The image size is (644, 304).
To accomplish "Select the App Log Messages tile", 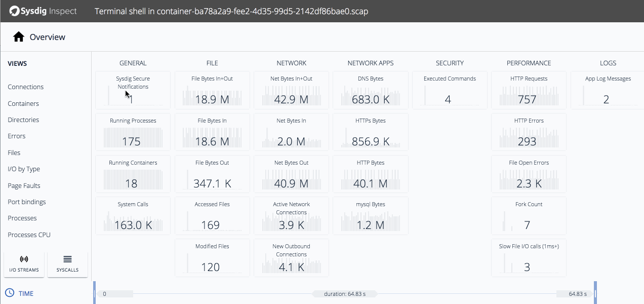I will pos(608,90).
